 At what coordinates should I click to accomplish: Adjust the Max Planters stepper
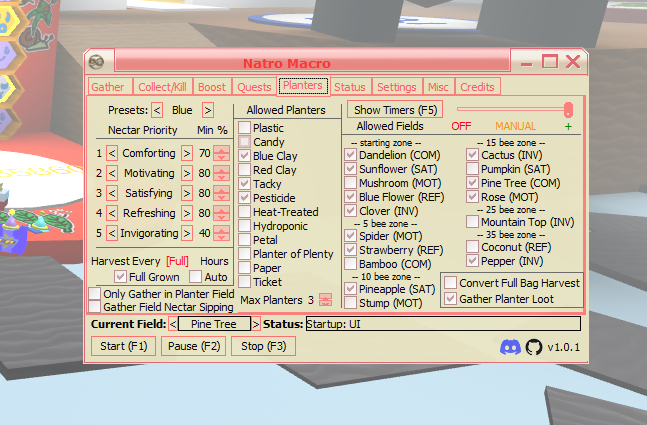(325, 300)
